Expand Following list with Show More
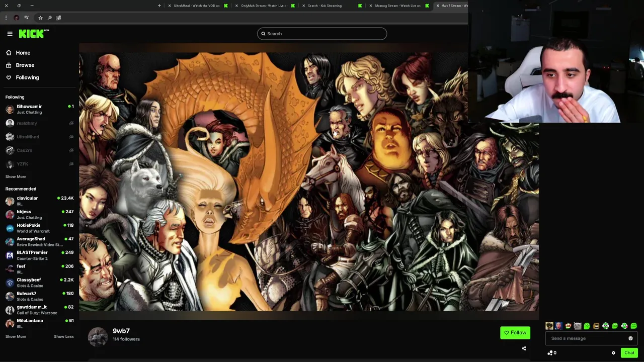644x362 pixels. click(x=16, y=176)
